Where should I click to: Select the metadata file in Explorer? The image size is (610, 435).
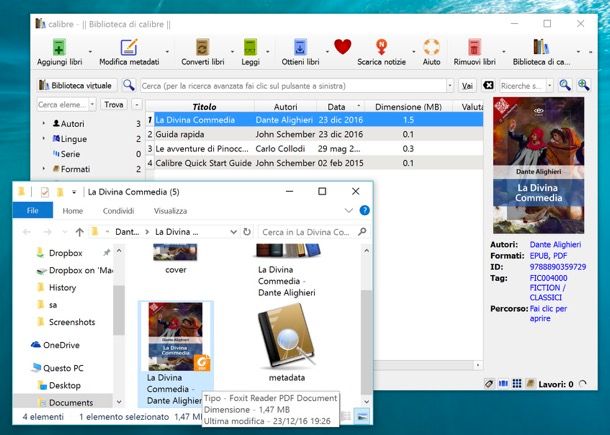(x=287, y=342)
